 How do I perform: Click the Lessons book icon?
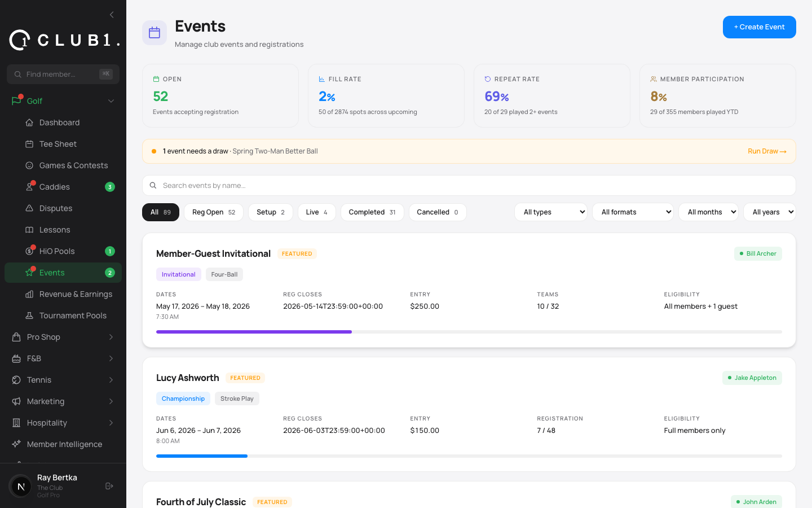(x=29, y=230)
